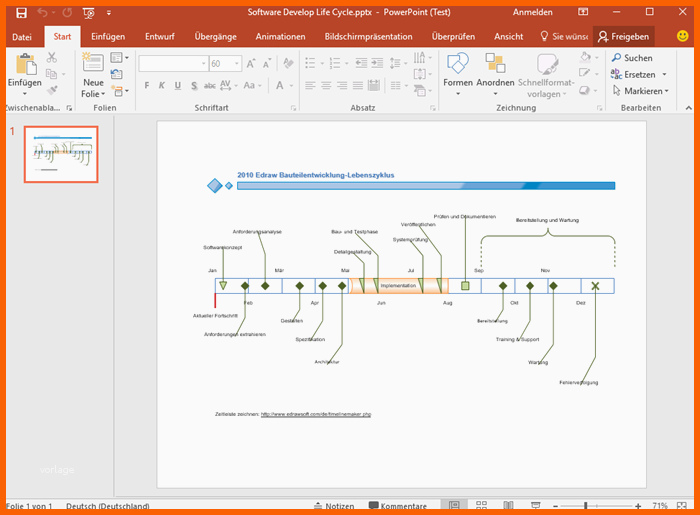The width and height of the screenshot is (700, 515).
Task: Click the Suchen find command
Action: [632, 58]
